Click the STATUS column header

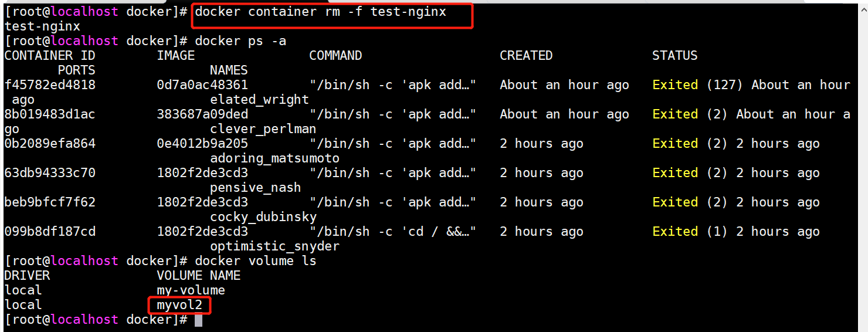pyautogui.click(x=675, y=56)
